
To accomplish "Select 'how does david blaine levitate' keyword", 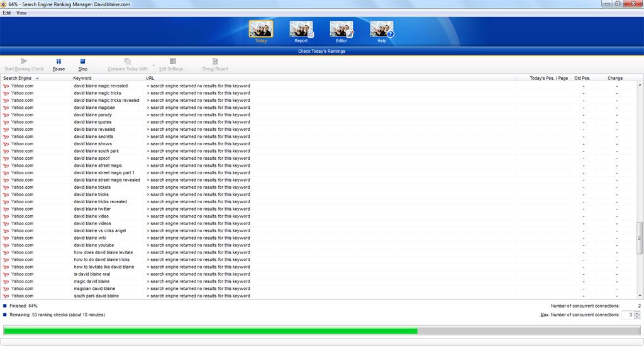I will coord(103,252).
